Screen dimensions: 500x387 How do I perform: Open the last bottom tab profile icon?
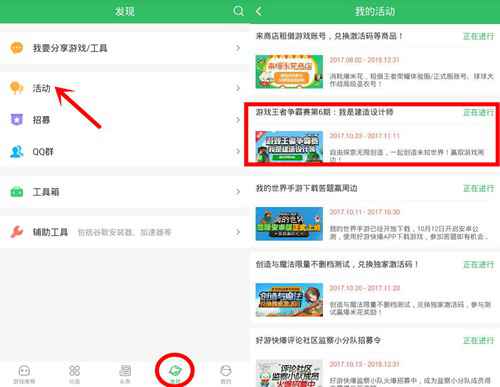coord(226,374)
